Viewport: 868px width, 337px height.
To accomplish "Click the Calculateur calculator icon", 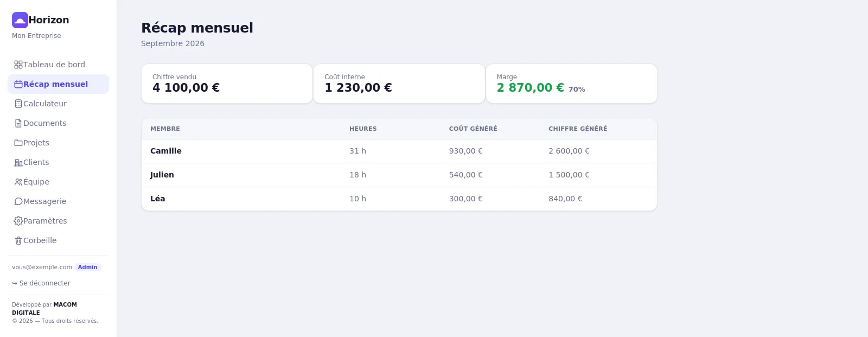I will [x=18, y=104].
